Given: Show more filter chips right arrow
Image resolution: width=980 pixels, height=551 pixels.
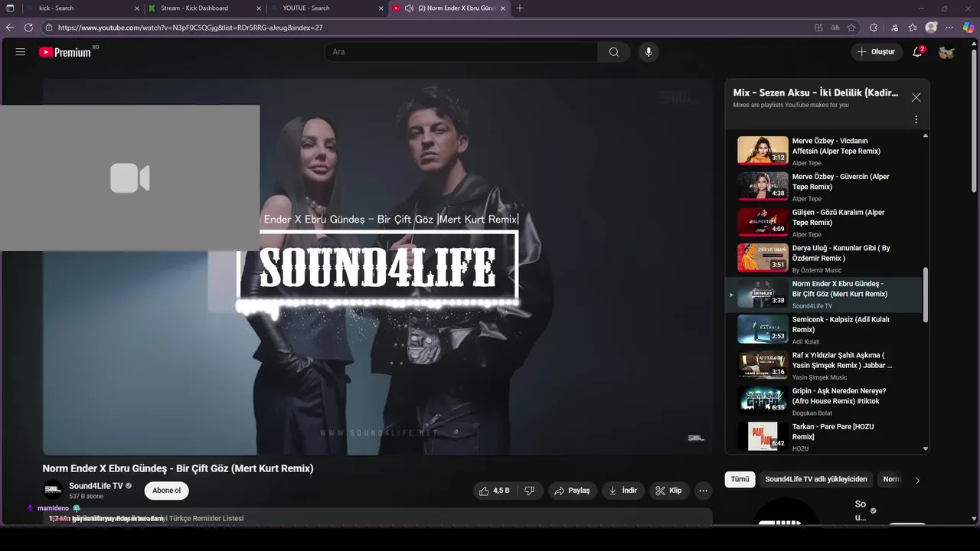Looking at the screenshot, I should (x=917, y=481).
